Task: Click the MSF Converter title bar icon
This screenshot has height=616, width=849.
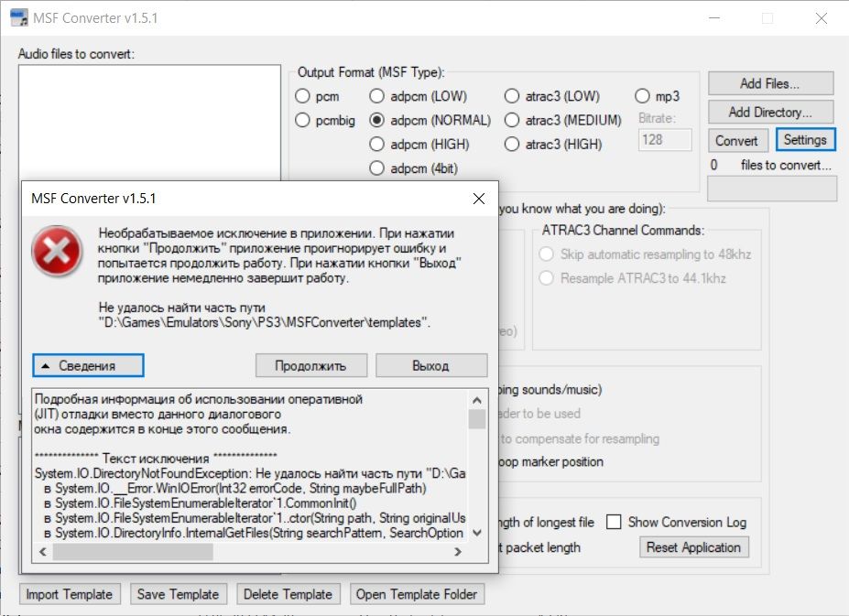Action: [x=19, y=18]
